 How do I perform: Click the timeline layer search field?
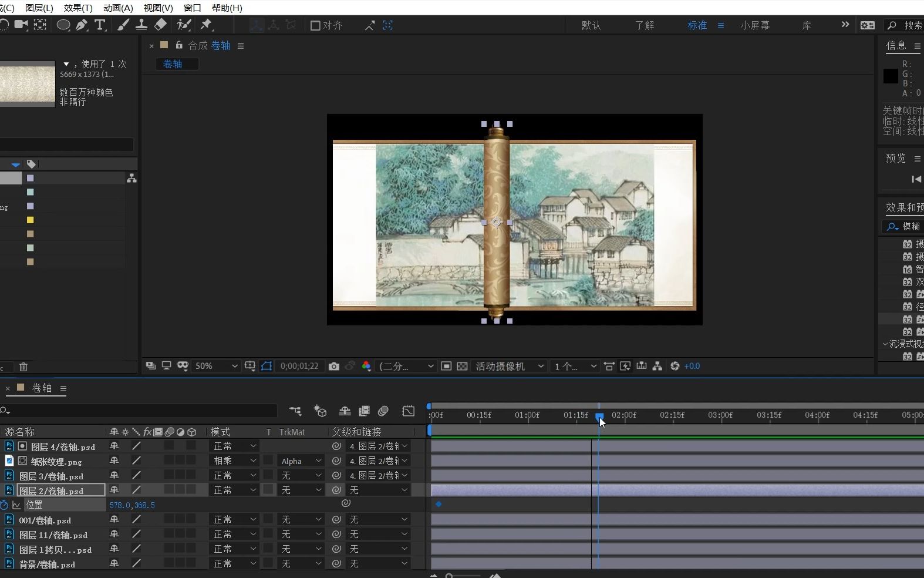point(139,411)
